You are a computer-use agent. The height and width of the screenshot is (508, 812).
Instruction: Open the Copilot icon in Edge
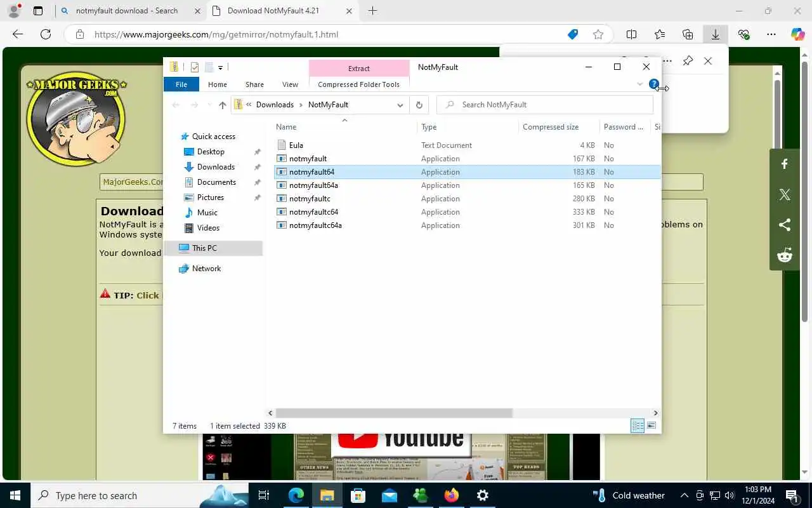tap(798, 34)
